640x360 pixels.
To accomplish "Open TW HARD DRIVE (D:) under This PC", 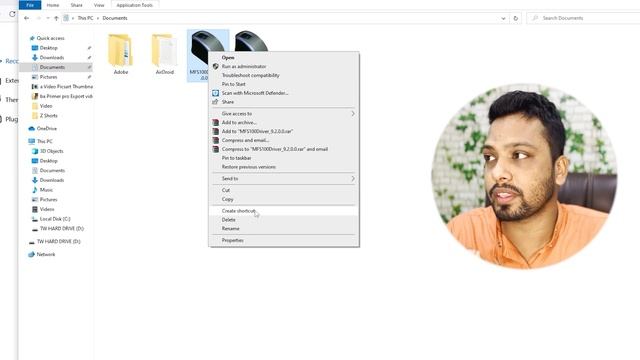I will [61, 229].
